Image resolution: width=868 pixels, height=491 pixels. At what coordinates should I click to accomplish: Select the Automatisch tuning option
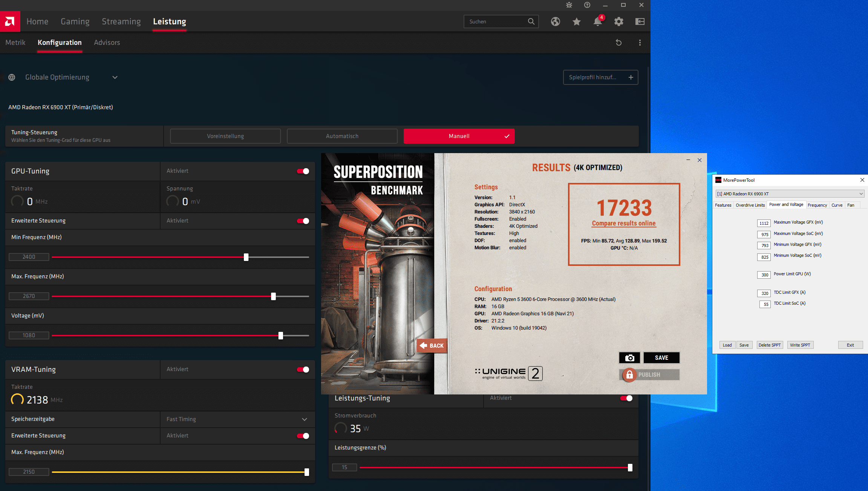(x=342, y=136)
